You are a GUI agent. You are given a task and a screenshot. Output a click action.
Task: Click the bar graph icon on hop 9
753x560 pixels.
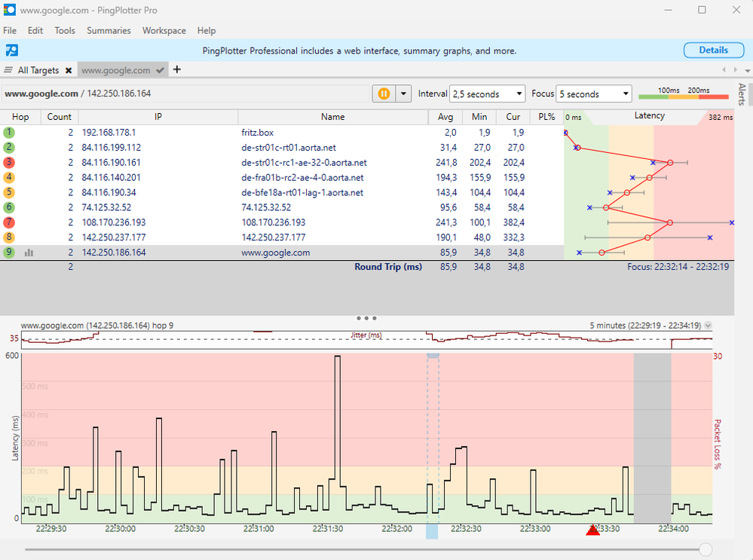(x=29, y=252)
